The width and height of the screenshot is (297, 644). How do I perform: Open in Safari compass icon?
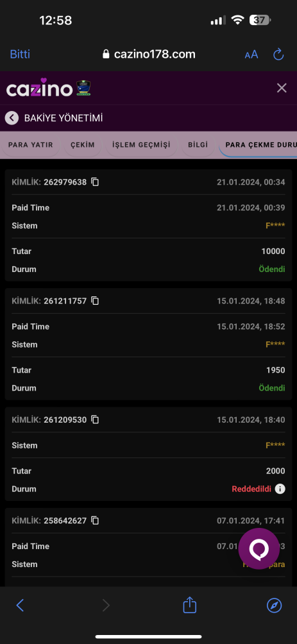275,606
